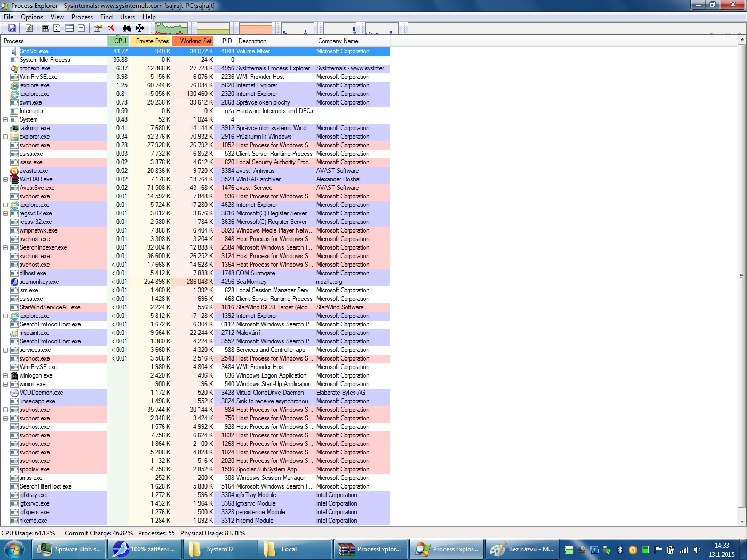This screenshot has width=747, height=560.
Task: Click the orange avast tray icon
Action: pos(633,550)
